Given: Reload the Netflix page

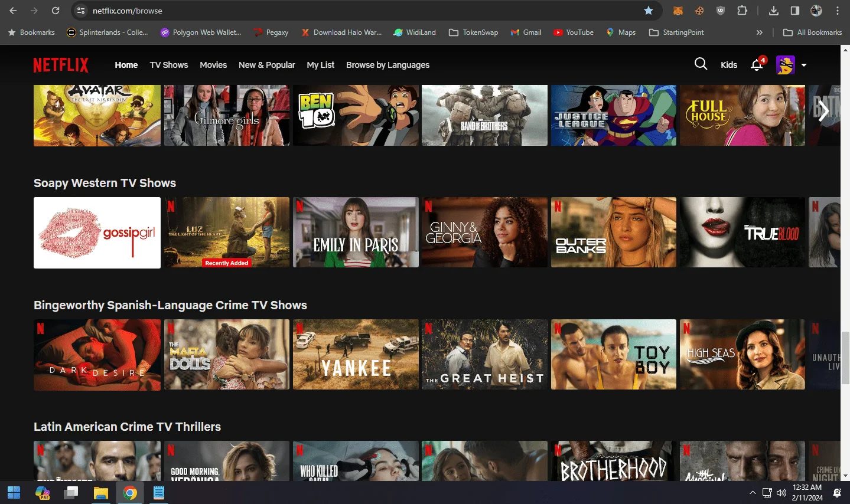Looking at the screenshot, I should [56, 11].
